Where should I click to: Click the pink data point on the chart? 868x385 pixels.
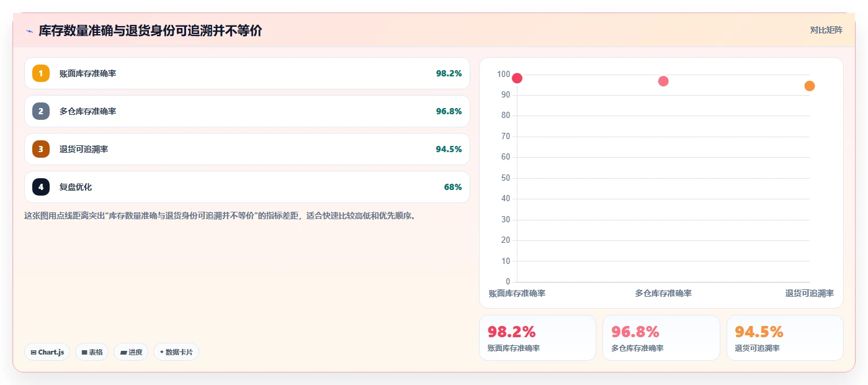[663, 81]
